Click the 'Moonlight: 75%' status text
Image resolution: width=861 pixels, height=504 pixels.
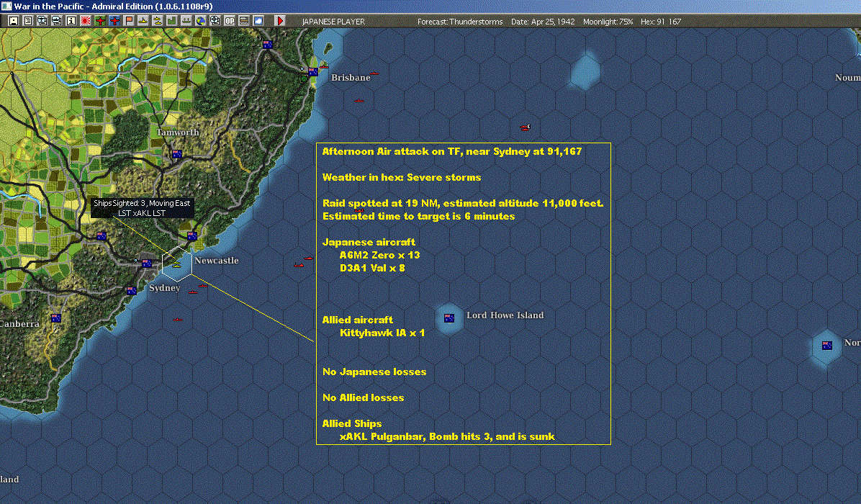tap(608, 22)
